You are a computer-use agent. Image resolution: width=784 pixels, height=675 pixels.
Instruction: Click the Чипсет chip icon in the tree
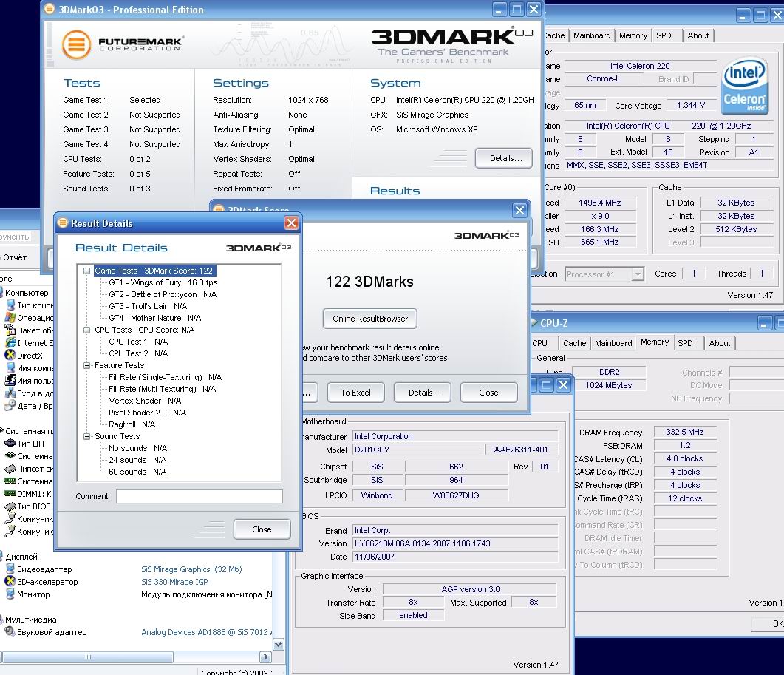point(10,469)
